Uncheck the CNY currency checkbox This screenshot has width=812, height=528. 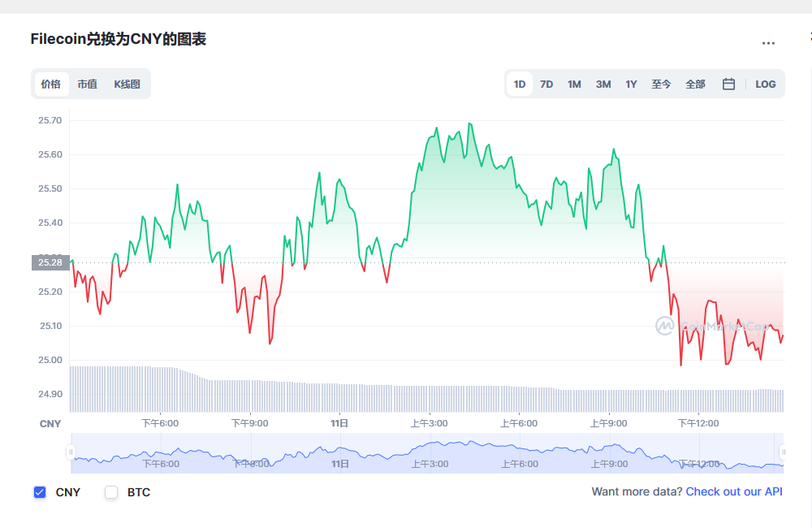[x=40, y=492]
